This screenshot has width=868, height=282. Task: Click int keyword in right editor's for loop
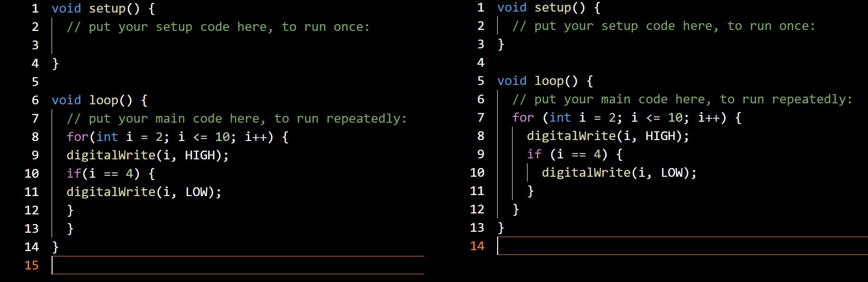pos(560,117)
